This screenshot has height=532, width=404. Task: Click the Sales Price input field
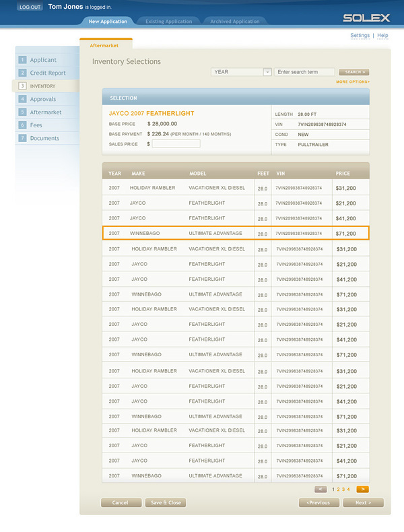pos(176,144)
